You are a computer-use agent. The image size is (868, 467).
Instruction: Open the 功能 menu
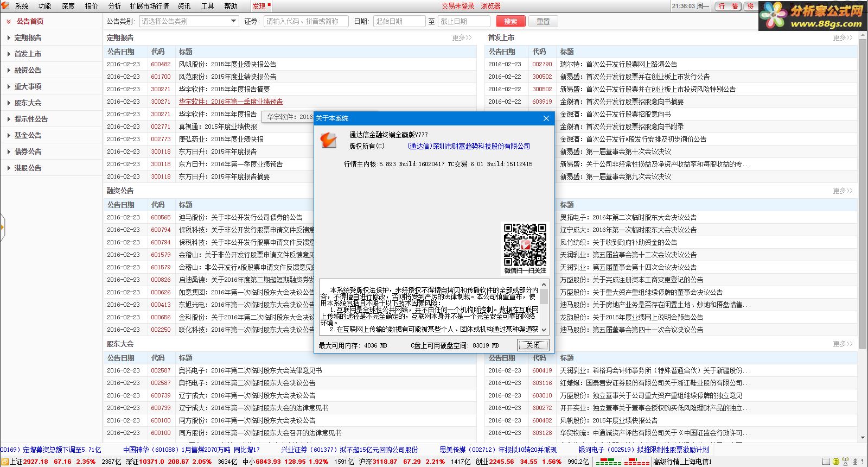pyautogui.click(x=45, y=6)
